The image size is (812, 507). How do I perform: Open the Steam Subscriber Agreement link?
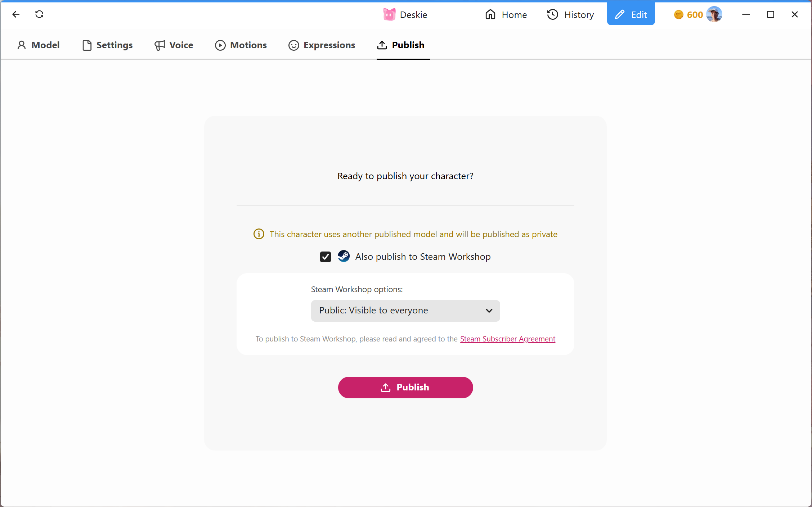click(x=507, y=339)
